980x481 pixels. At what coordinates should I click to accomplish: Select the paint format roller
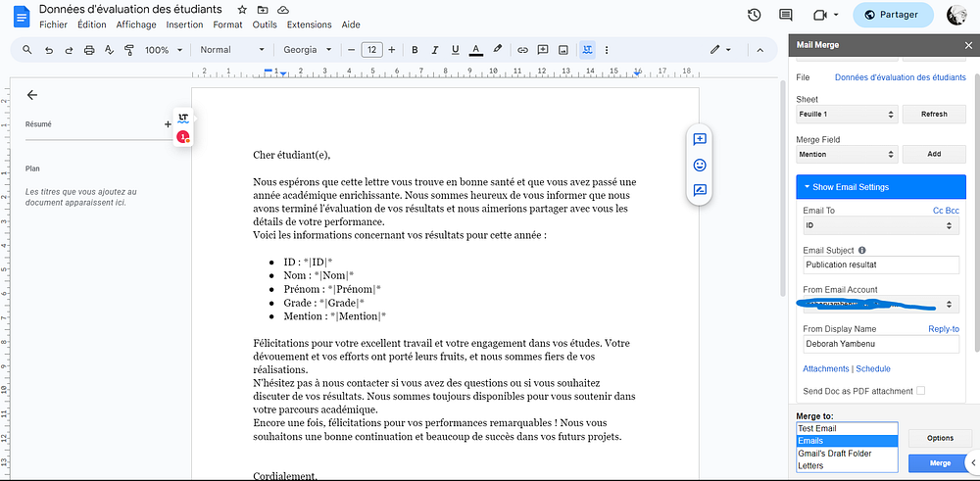coord(128,49)
